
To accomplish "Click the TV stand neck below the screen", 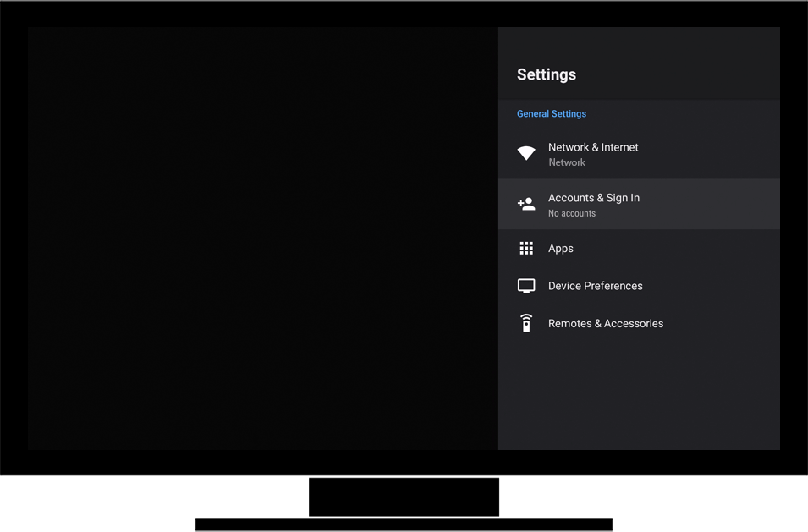I will tap(404, 496).
